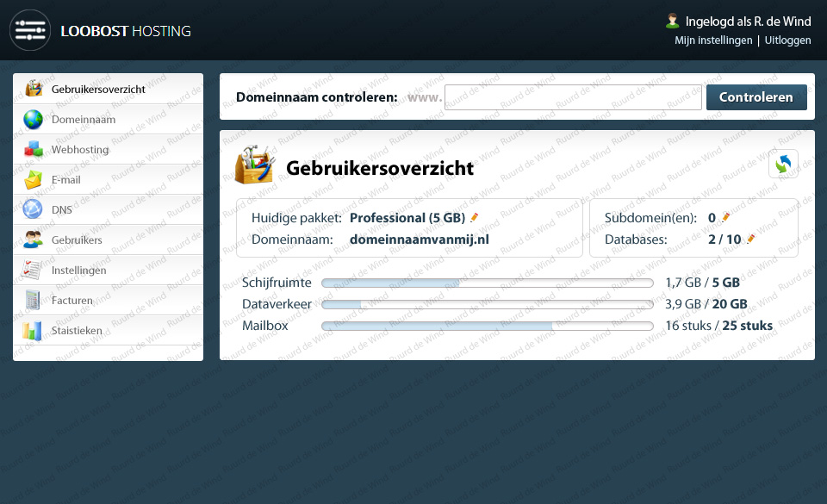Edit databases with the pencil icon
827x504 pixels.
[x=751, y=239]
